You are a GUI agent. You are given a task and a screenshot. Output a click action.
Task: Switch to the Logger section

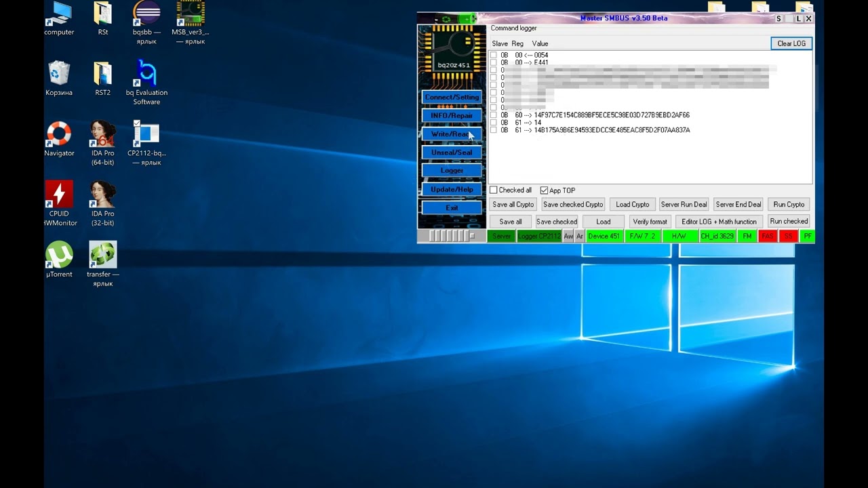coord(452,171)
